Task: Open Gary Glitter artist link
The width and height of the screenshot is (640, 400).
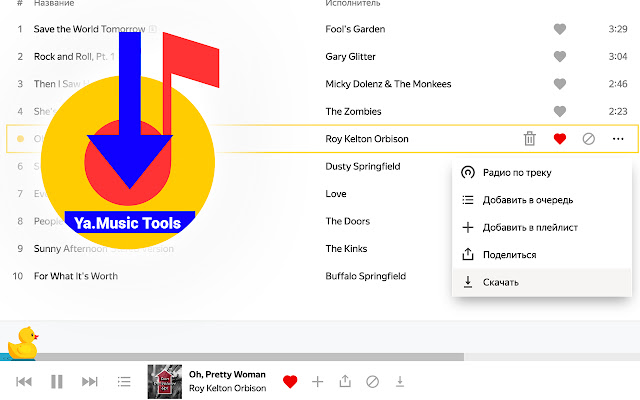Action: (x=350, y=56)
